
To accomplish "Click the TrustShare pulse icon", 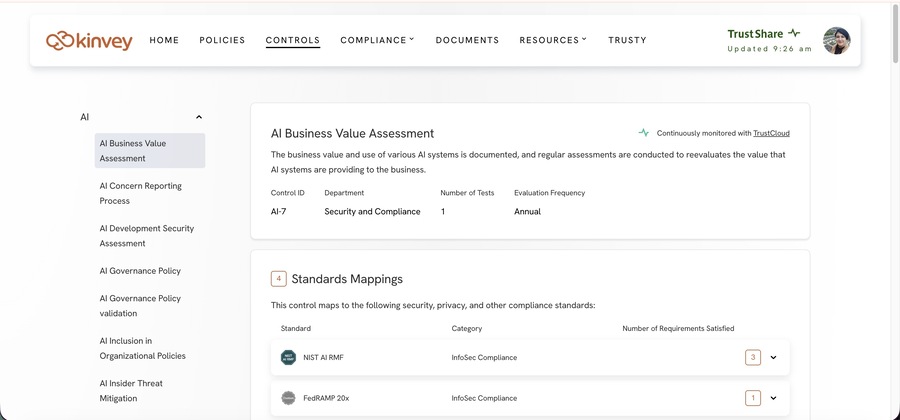I will (x=794, y=33).
